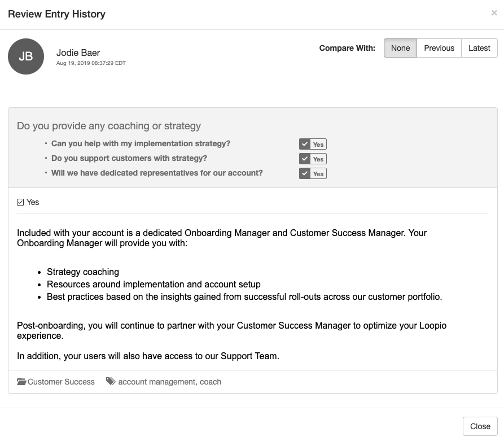The image size is (504, 441).
Task: Click the folder icon beside Customer Success
Action: point(21,382)
